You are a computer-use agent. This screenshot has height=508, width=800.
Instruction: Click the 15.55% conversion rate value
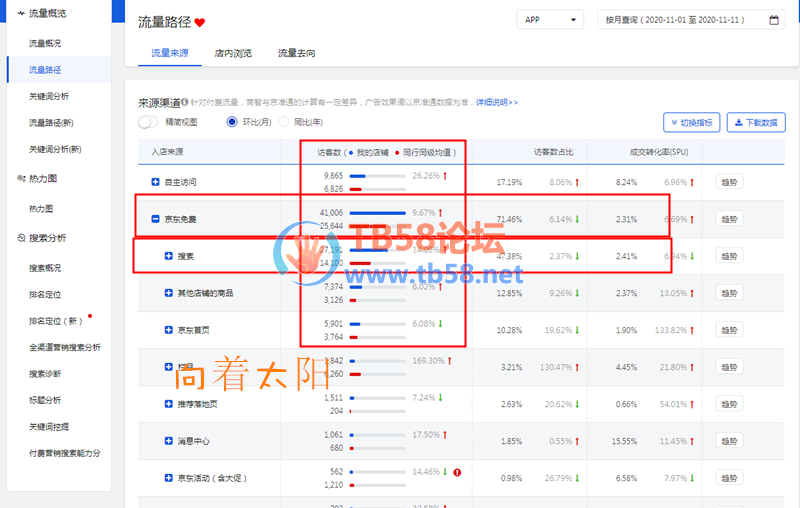point(624,441)
